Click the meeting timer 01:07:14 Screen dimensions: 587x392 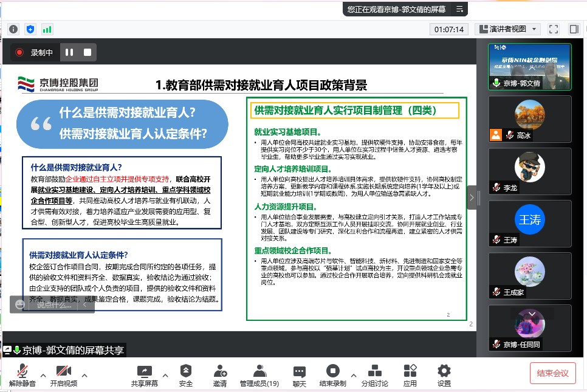click(449, 29)
